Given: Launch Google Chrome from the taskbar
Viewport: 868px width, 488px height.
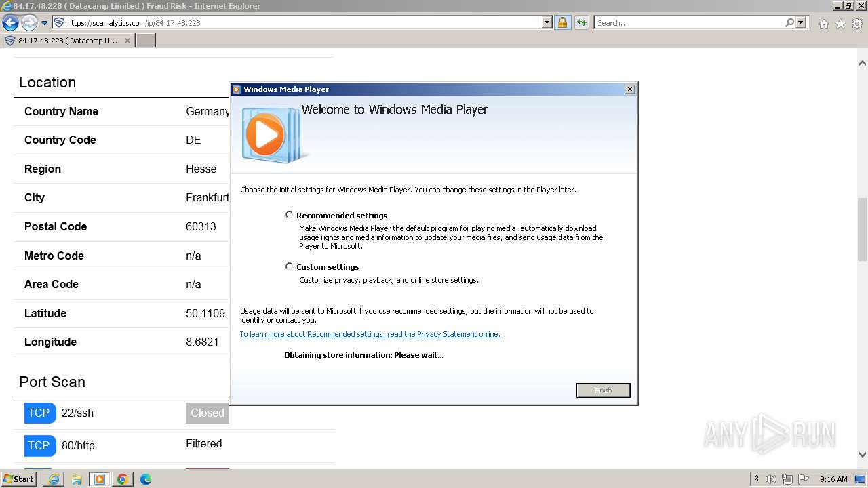Looking at the screenshot, I should (x=123, y=479).
